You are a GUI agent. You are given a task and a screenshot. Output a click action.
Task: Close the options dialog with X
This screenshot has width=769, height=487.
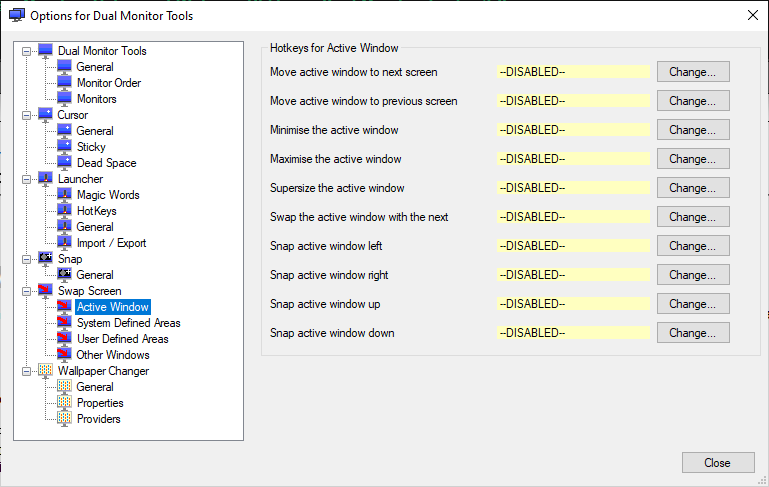point(753,15)
